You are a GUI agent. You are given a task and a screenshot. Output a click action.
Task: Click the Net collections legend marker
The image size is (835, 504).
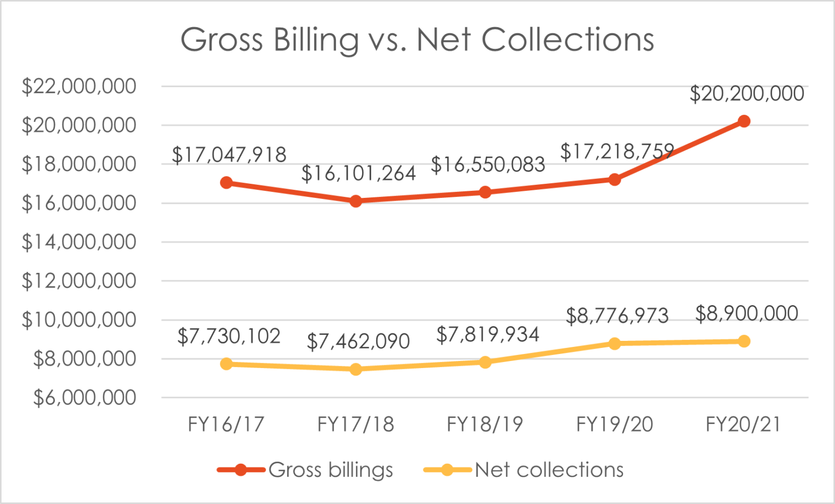tap(447, 470)
